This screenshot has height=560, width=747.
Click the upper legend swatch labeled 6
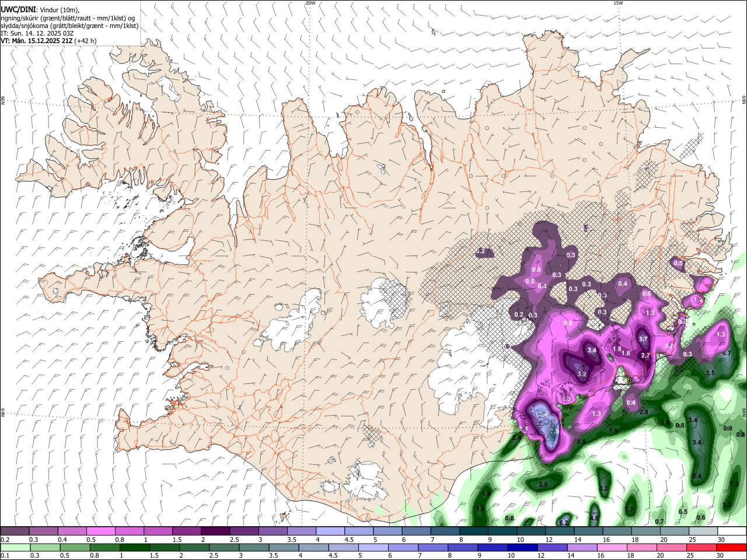click(416, 531)
